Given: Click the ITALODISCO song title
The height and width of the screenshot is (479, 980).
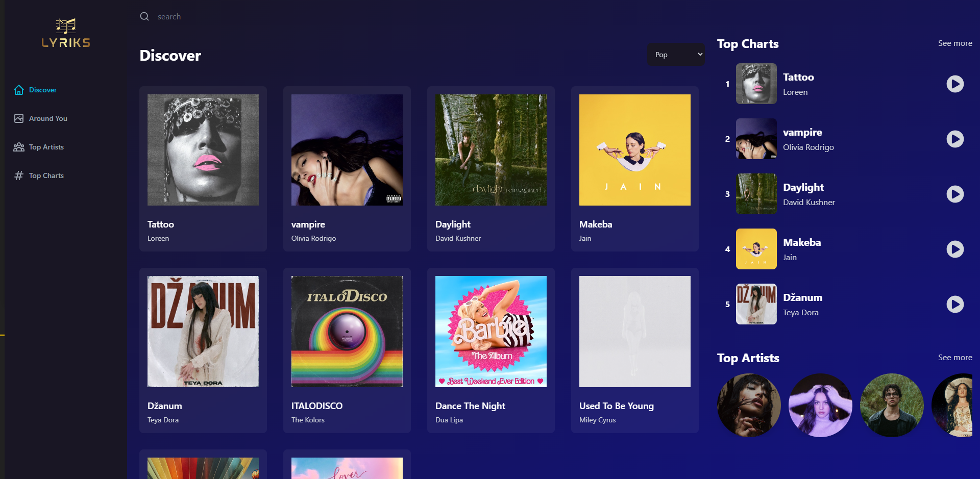Looking at the screenshot, I should pyautogui.click(x=317, y=406).
